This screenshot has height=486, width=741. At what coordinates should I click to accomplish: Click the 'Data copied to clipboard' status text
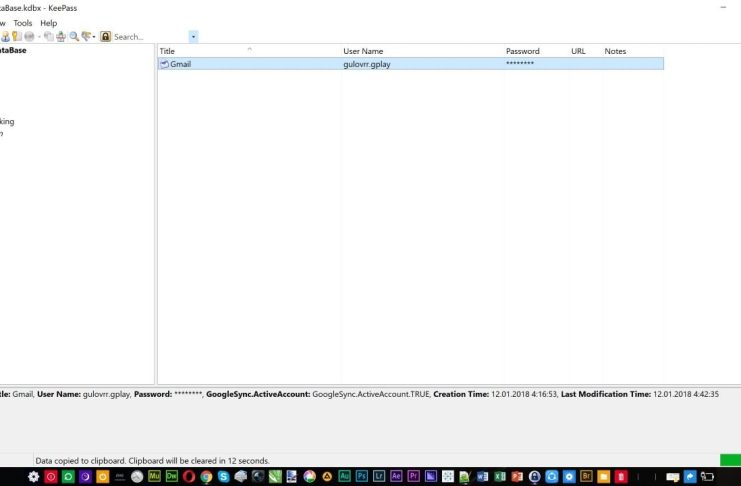(152, 460)
